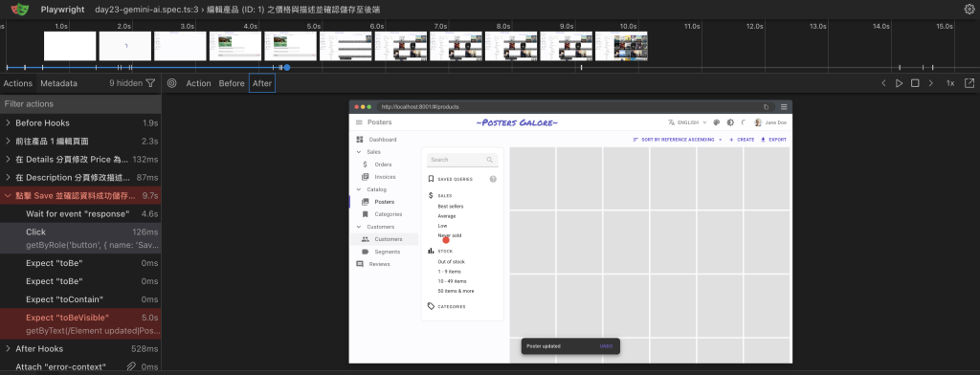This screenshot has height=375, width=980.
Task: Click the language translate icon
Action: point(671,122)
